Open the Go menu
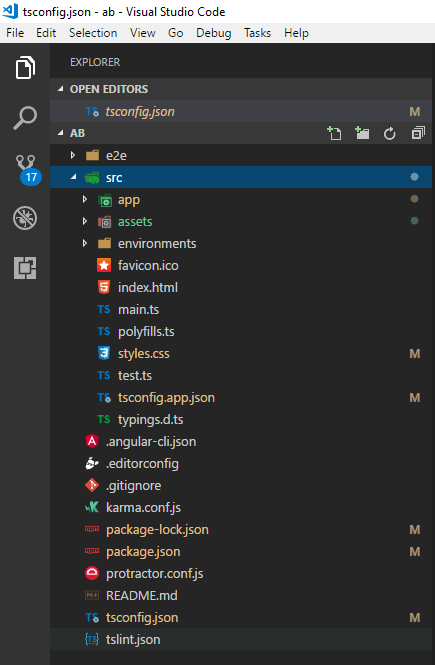Viewport: 435px width, 665px height. 176,33
